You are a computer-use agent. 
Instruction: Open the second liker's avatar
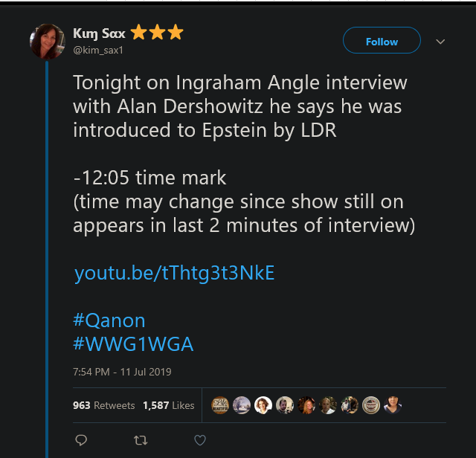pyautogui.click(x=242, y=405)
